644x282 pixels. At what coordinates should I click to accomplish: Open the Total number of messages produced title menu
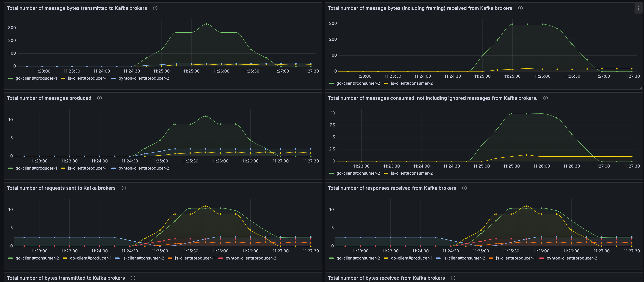pyautogui.click(x=49, y=98)
